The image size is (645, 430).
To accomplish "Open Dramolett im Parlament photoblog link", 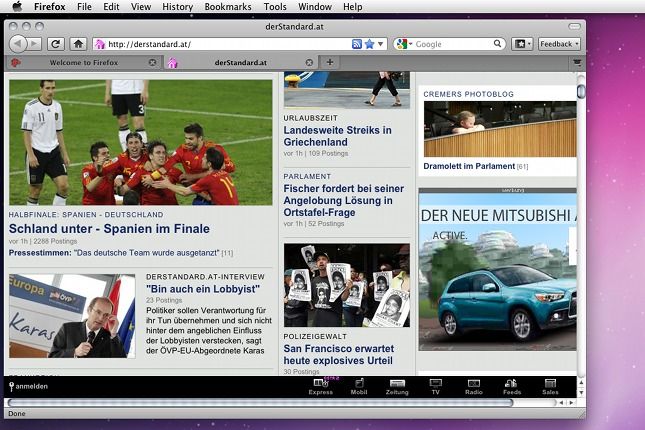I will tap(469, 166).
